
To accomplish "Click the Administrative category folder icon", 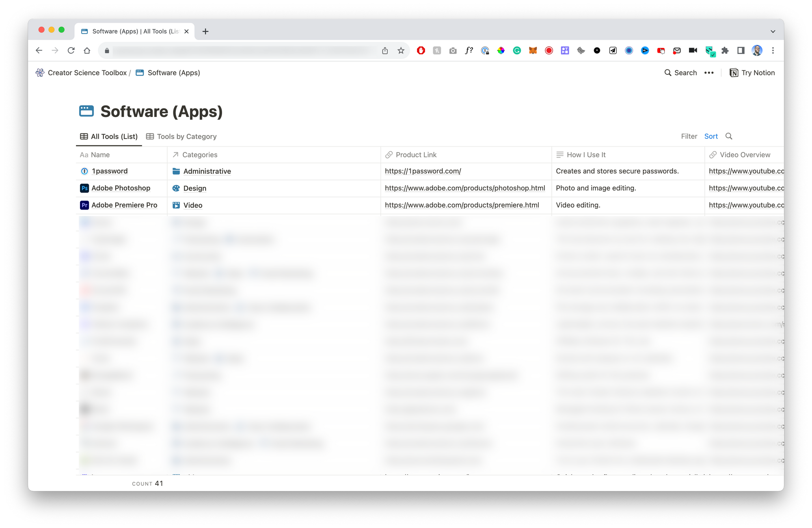I will tap(176, 171).
